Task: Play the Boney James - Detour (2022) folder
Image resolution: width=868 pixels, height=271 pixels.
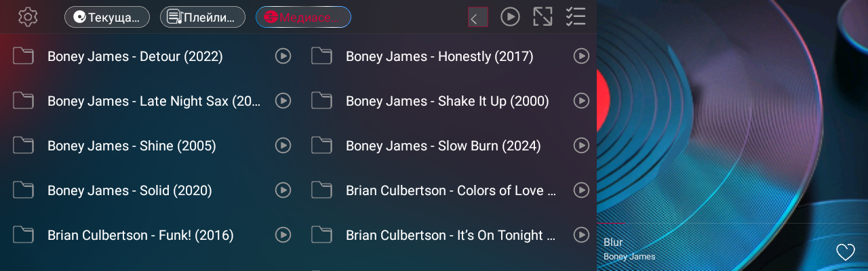Action: tap(283, 56)
